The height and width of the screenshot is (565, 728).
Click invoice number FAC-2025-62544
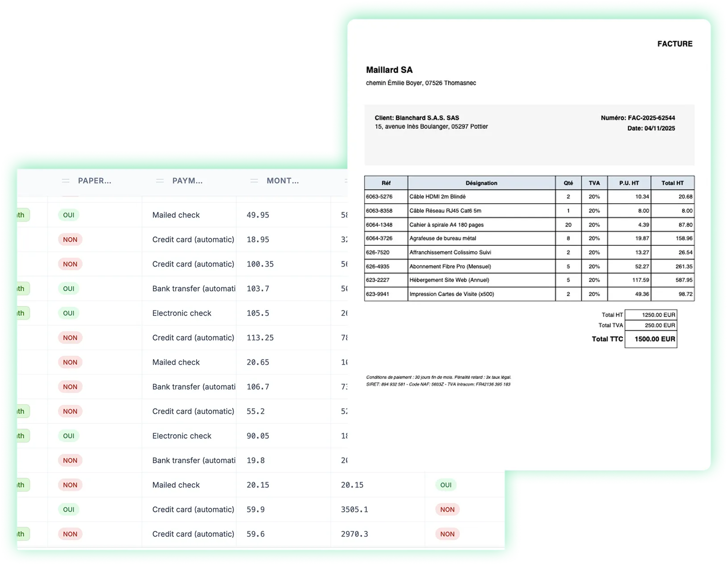pyautogui.click(x=638, y=118)
